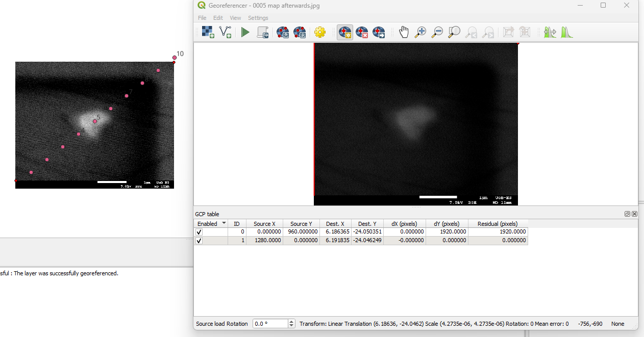Select the Move GCP Point tool
The image size is (644, 337).
pyautogui.click(x=379, y=33)
